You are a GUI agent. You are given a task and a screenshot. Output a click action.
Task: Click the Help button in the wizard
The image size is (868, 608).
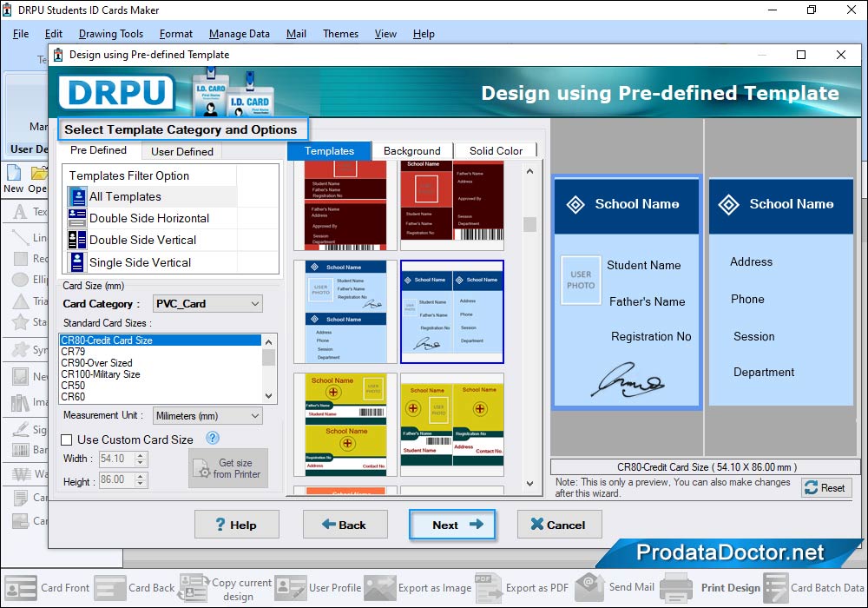click(x=237, y=525)
